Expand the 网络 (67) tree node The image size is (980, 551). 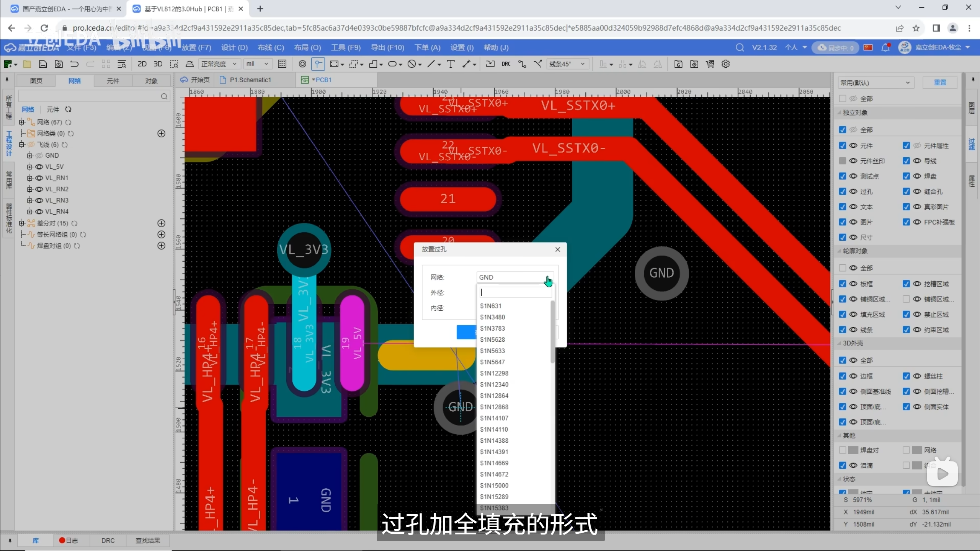(22, 122)
